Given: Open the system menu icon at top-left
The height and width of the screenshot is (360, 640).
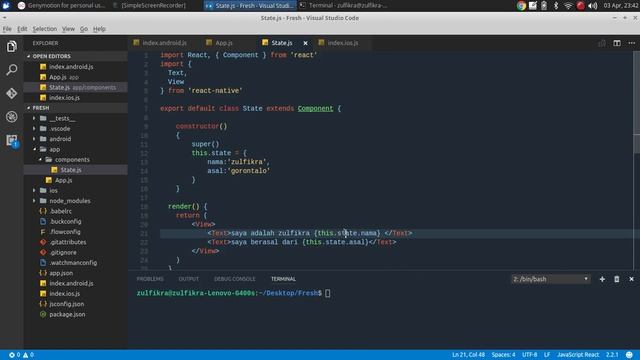Looking at the screenshot, I should pyautogui.click(x=6, y=5).
